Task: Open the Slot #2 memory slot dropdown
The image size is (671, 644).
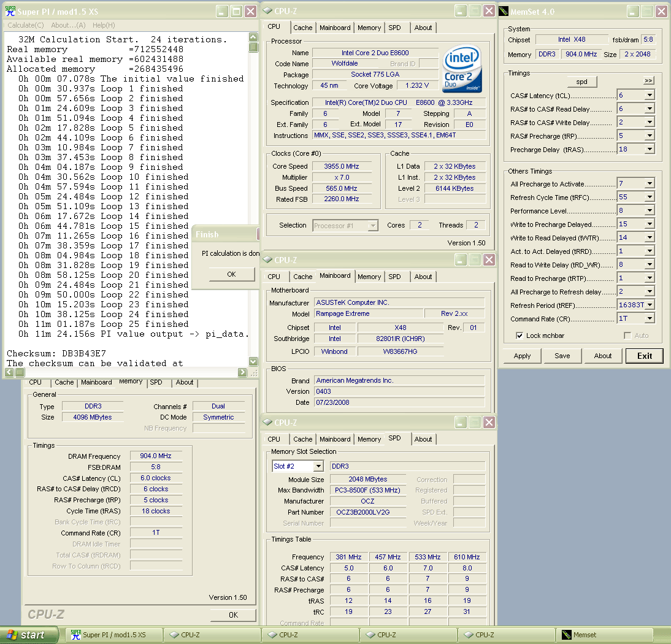Action: 318,466
